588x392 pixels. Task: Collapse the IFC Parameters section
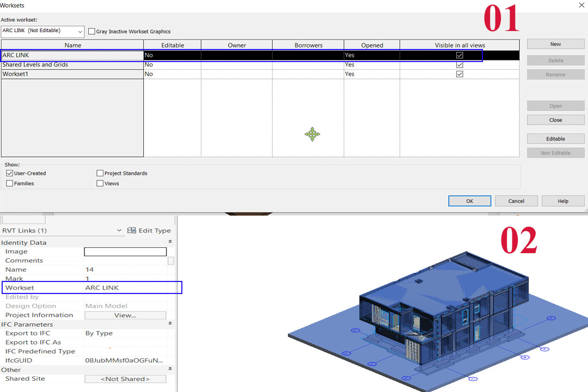(x=170, y=324)
